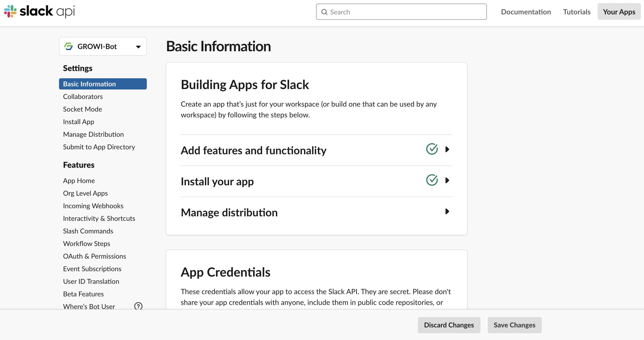Click the Add features and functionality heading
This screenshot has width=644, height=340.
253,150
